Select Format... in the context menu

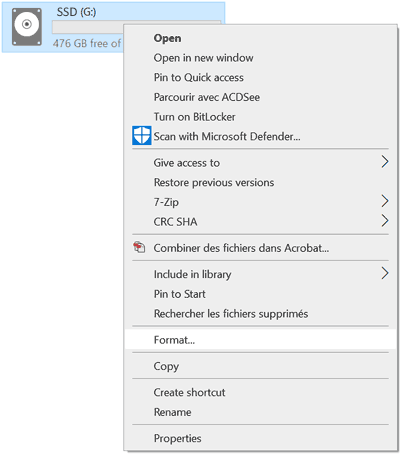260,340
